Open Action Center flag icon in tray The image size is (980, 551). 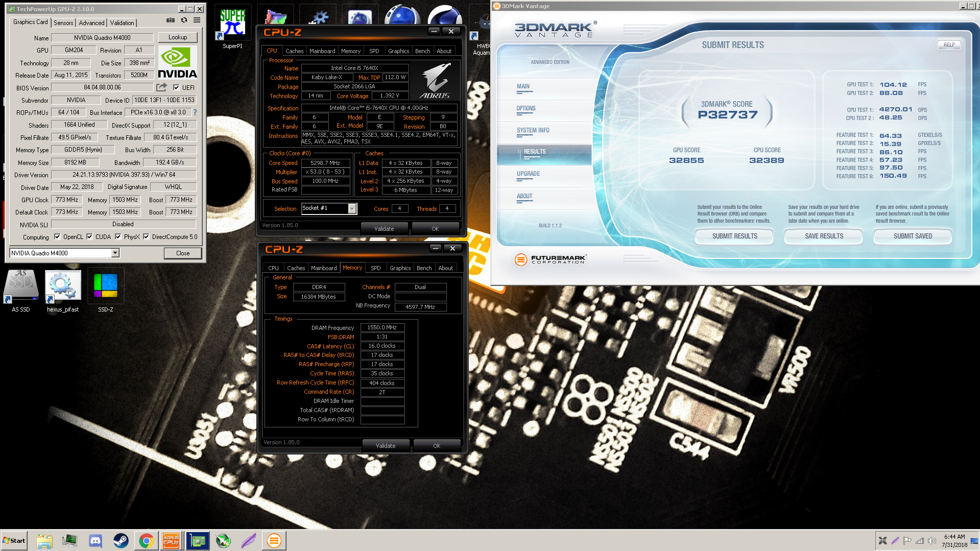907,541
